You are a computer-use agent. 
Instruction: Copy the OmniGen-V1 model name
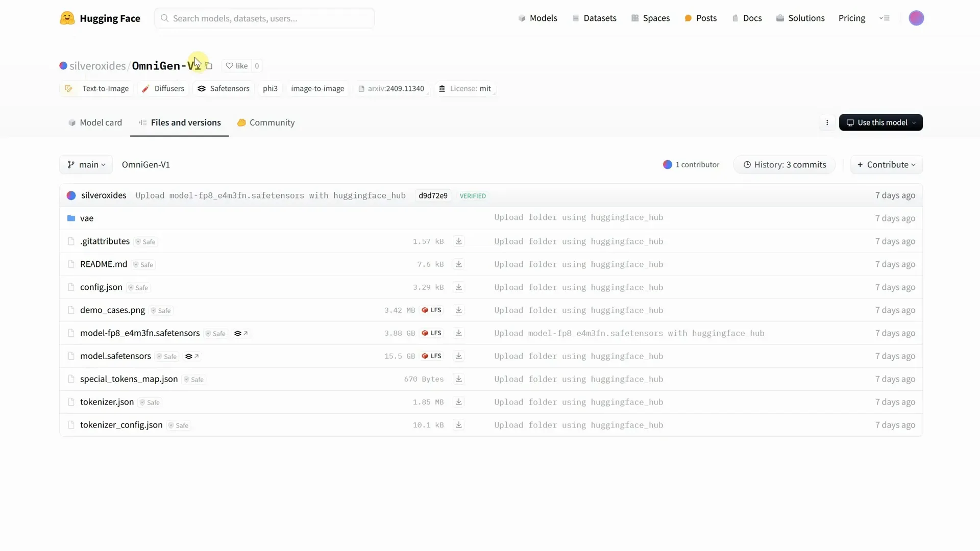pos(209,66)
